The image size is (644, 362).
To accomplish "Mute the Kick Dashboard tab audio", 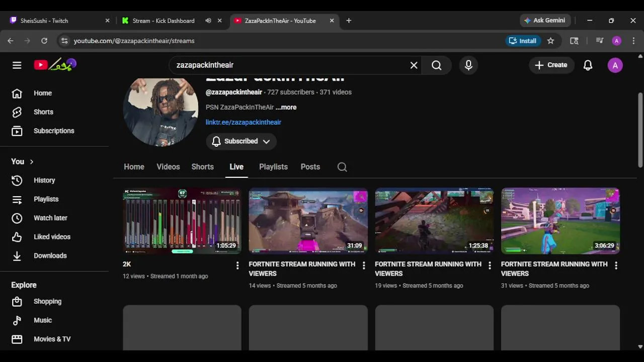I will tap(208, 21).
